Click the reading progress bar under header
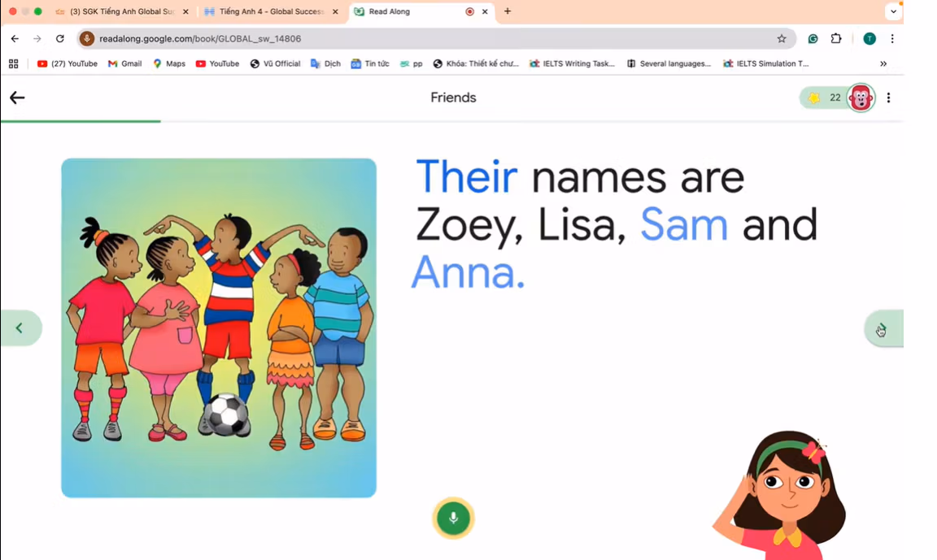937x560 pixels. point(451,121)
